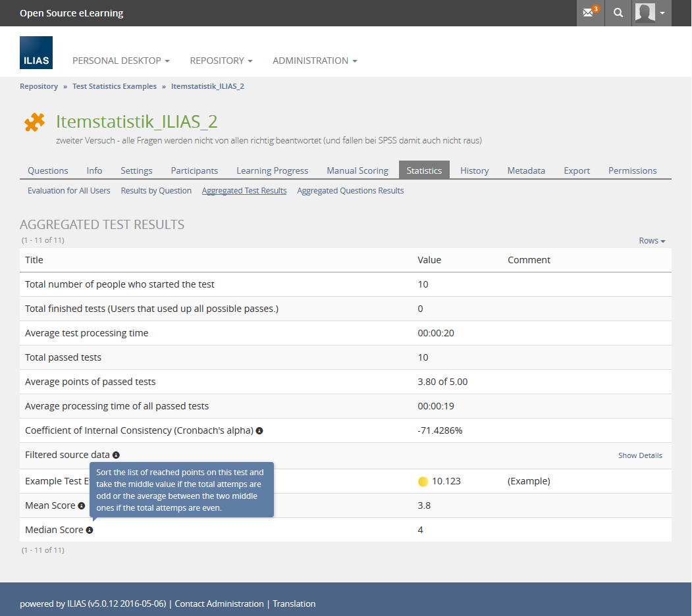692x616 pixels.
Task: Open the user avatar menu
Action: pos(651,13)
